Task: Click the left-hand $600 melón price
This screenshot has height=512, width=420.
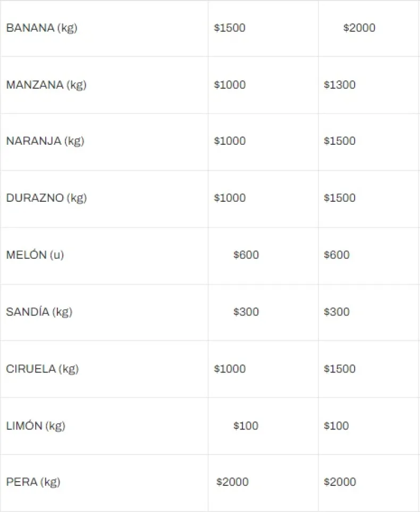Action: pos(246,255)
